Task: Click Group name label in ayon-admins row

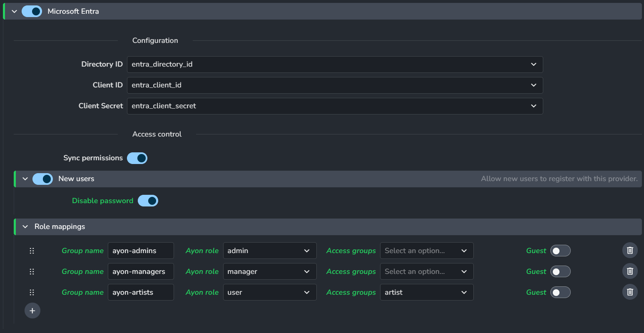Action: tap(83, 251)
